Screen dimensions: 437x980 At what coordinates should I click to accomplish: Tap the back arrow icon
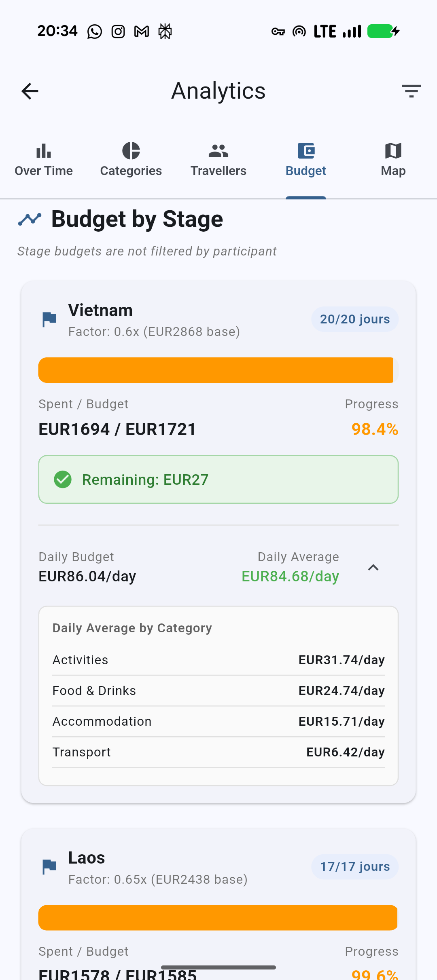click(30, 91)
